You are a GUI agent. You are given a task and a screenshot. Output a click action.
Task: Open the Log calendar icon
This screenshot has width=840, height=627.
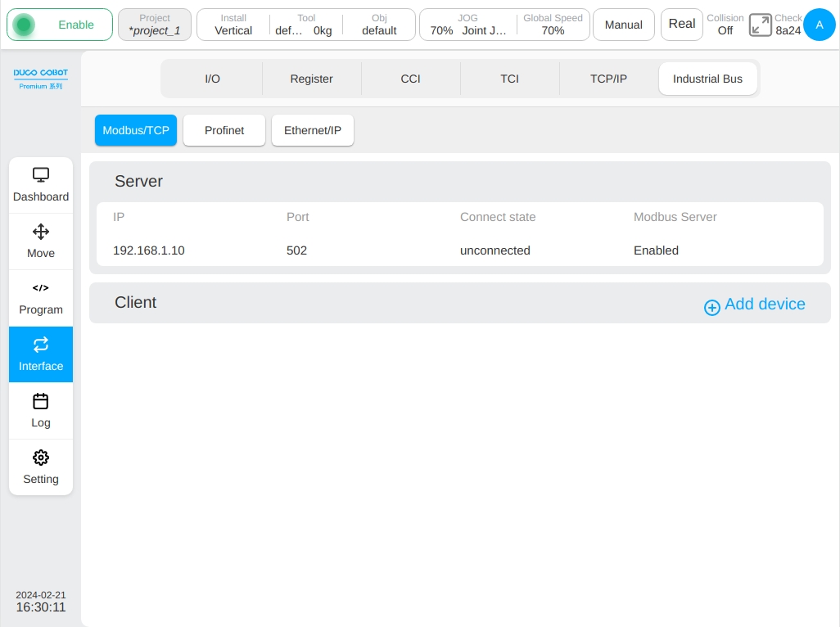[41, 401]
